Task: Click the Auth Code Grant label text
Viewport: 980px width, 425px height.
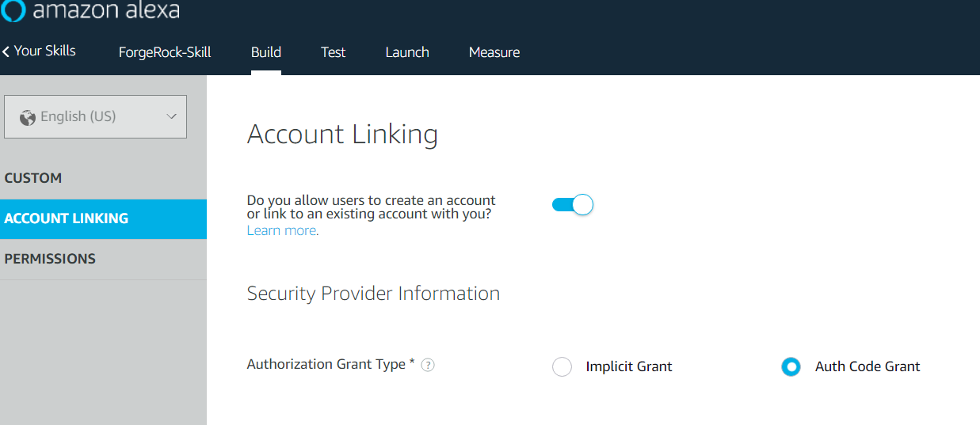Action: click(868, 366)
